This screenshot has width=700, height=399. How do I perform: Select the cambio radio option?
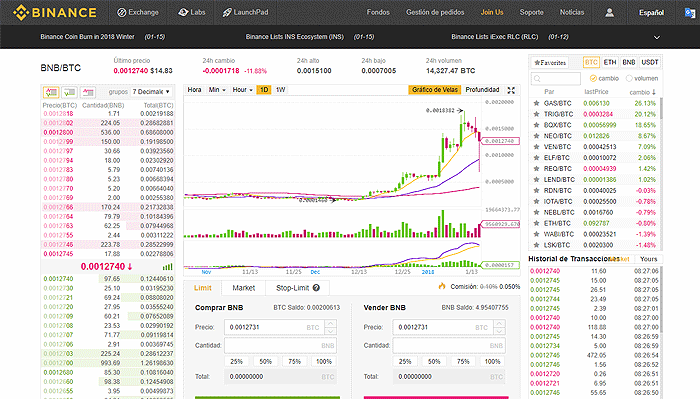point(593,79)
